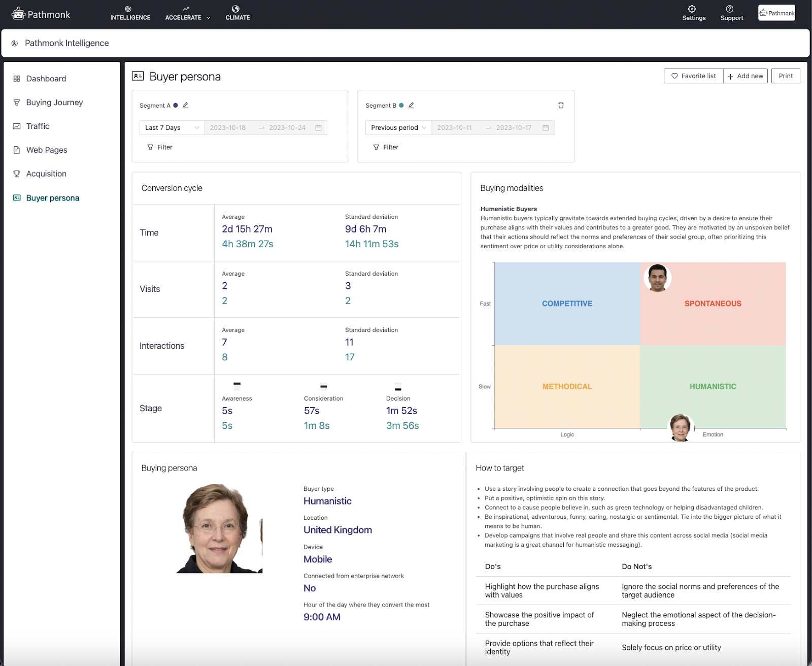Click the Buying Journey funnel icon

[x=17, y=102]
